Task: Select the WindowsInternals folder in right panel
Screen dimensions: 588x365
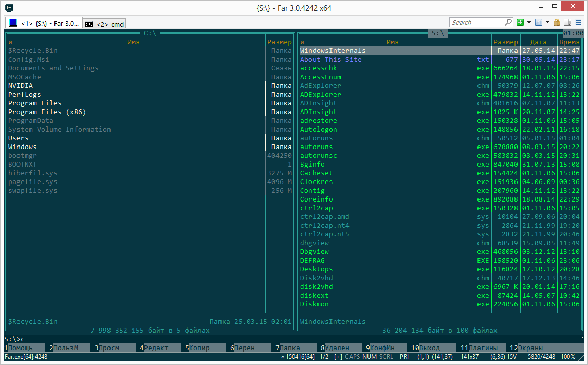Action: (439, 51)
